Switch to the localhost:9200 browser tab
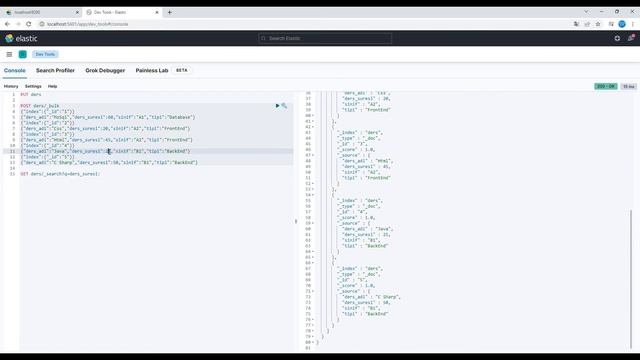The width and height of the screenshot is (640, 360). [x=41, y=12]
